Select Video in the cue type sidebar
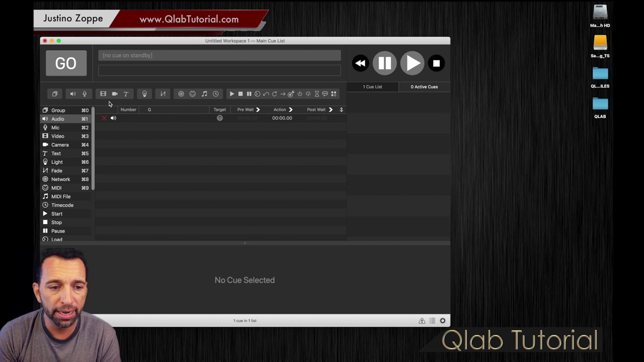Viewport: 644px width, 362px height. [x=65, y=136]
